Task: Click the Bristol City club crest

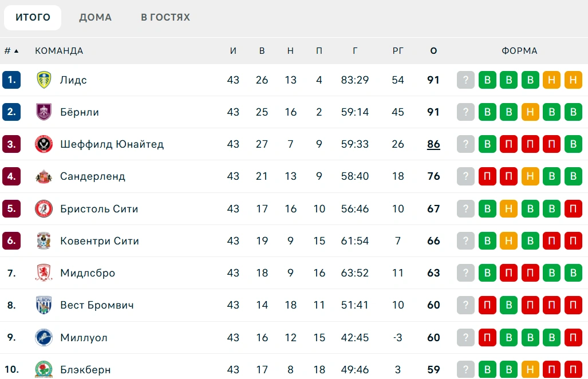Action: coord(44,209)
